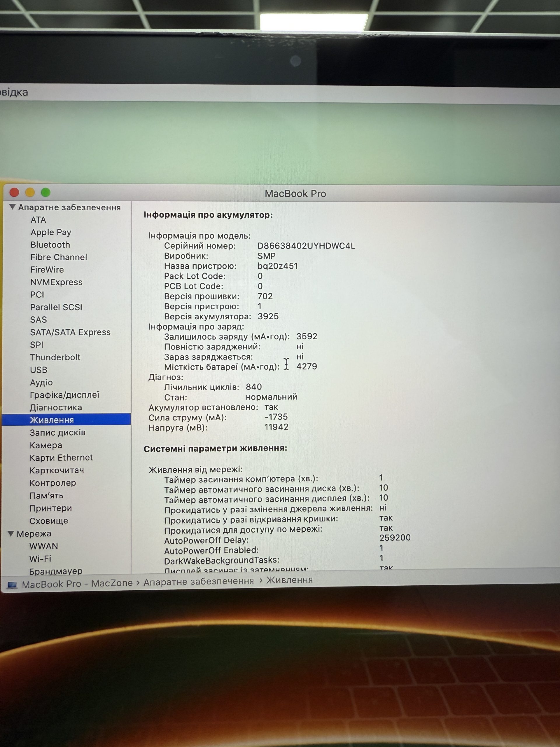Image resolution: width=560 pixels, height=747 pixels.
Task: Open the FireWire sidebar entry
Action: tap(47, 270)
